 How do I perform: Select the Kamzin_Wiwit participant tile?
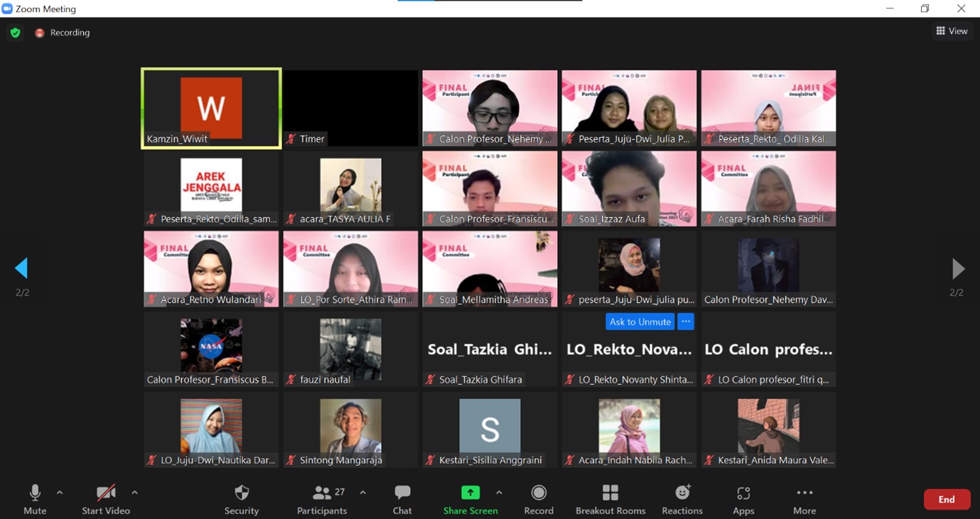211,108
